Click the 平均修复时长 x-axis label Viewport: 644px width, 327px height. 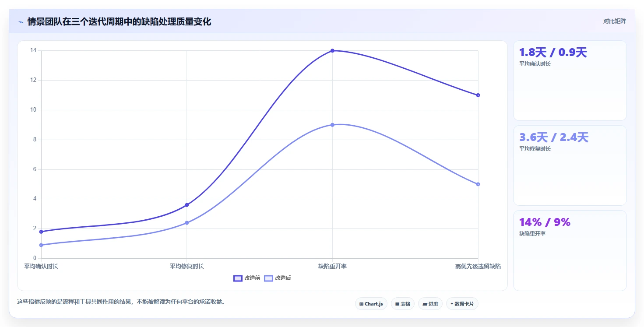click(x=187, y=266)
